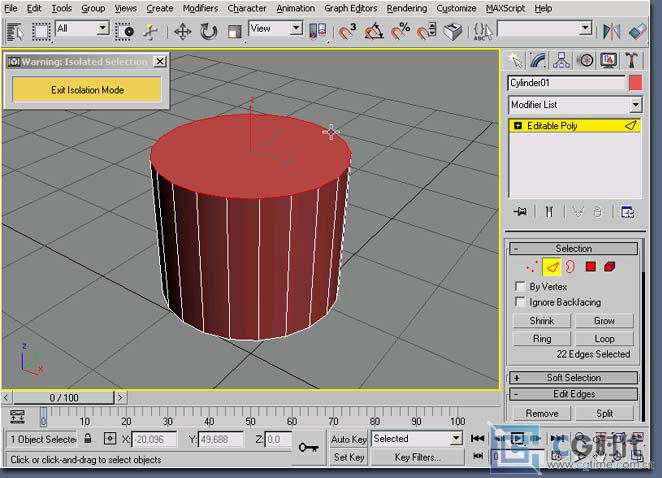Select Polygon sub-object level icon
The image size is (662, 478).
coord(591,267)
